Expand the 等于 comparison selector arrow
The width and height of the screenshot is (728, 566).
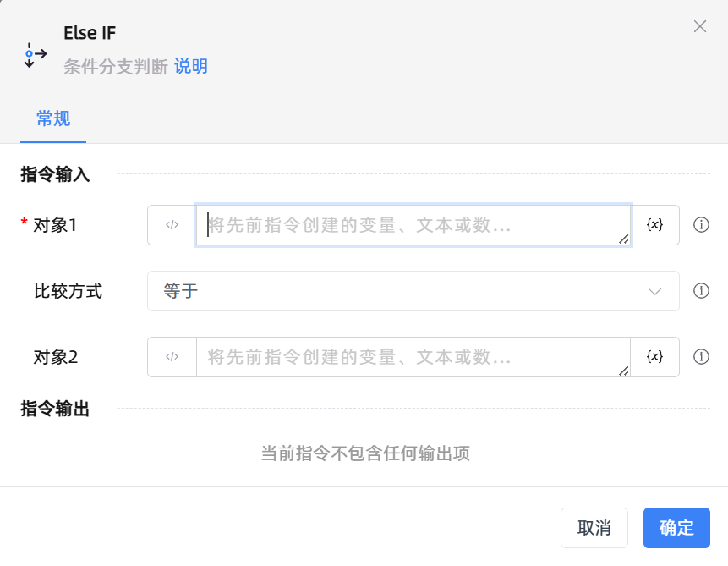[654, 290]
